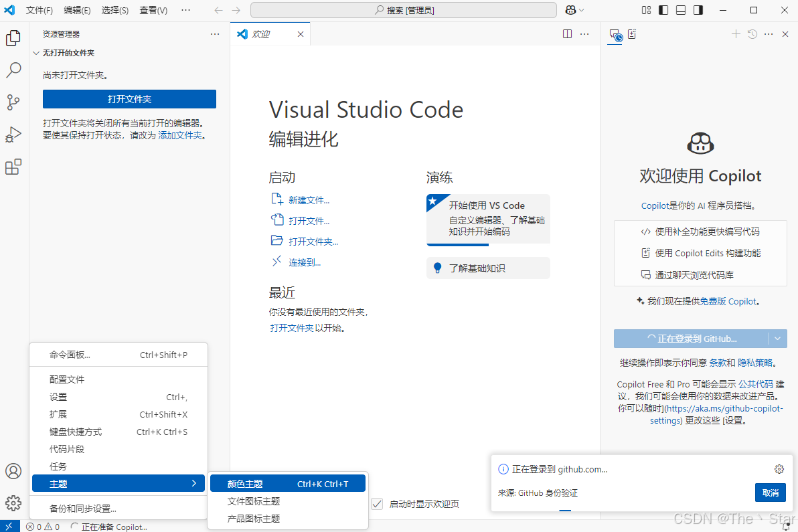The height and width of the screenshot is (532, 798).
Task: Open the 条款 link
Action: point(718,363)
